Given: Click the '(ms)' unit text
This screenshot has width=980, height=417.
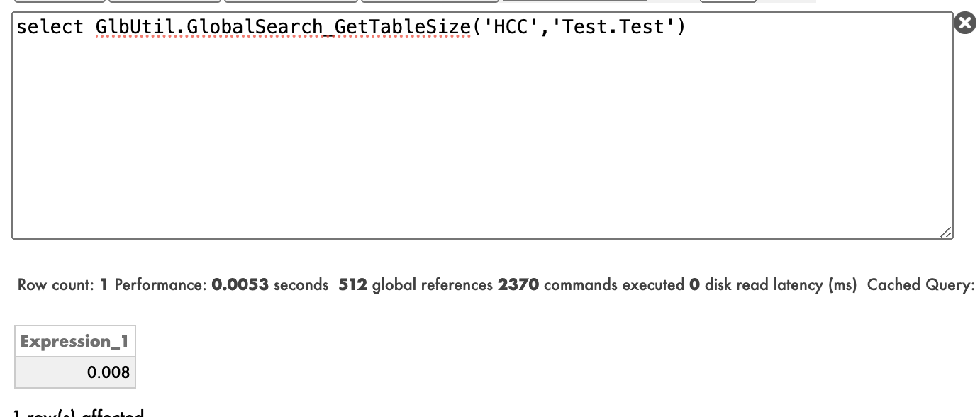Looking at the screenshot, I should tap(842, 285).
